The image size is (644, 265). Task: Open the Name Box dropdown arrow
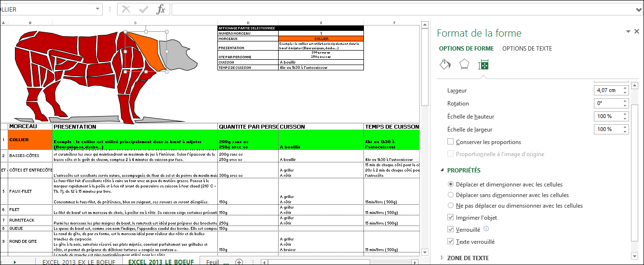tap(98, 9)
